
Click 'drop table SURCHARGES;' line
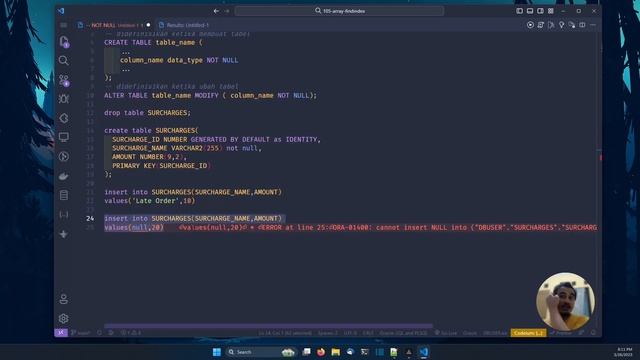[147, 113]
